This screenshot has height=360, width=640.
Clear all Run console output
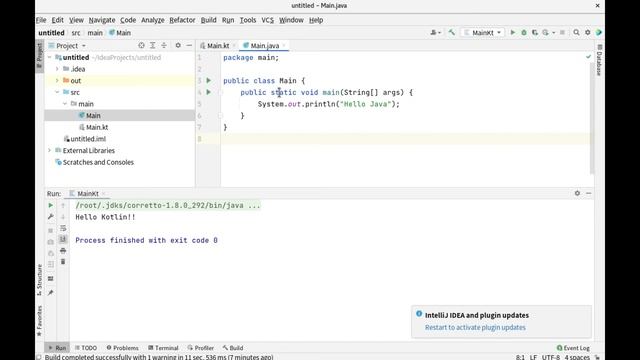coord(63,262)
